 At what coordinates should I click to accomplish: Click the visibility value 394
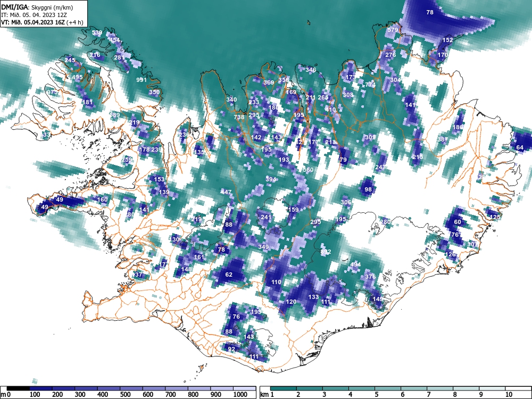pyautogui.click(x=271, y=179)
